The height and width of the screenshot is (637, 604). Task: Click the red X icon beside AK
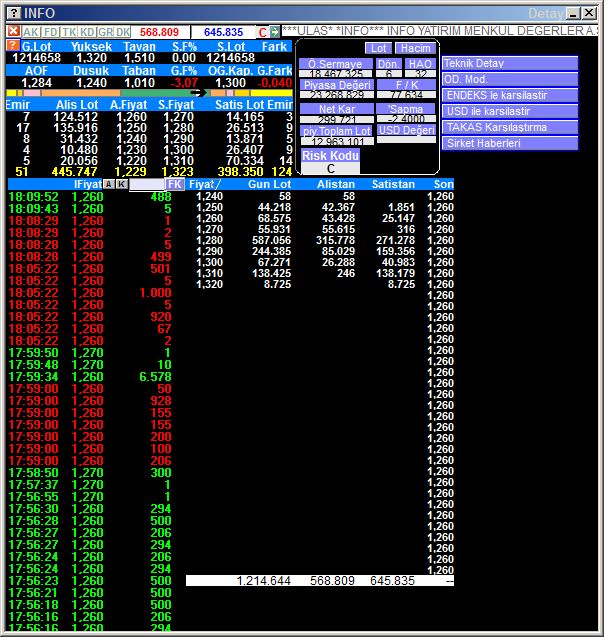click(13, 31)
